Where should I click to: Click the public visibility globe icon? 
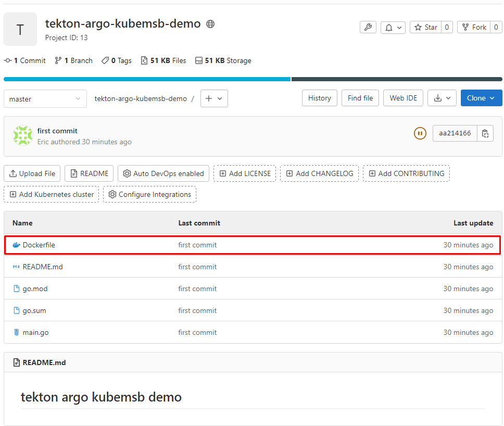pyautogui.click(x=210, y=24)
